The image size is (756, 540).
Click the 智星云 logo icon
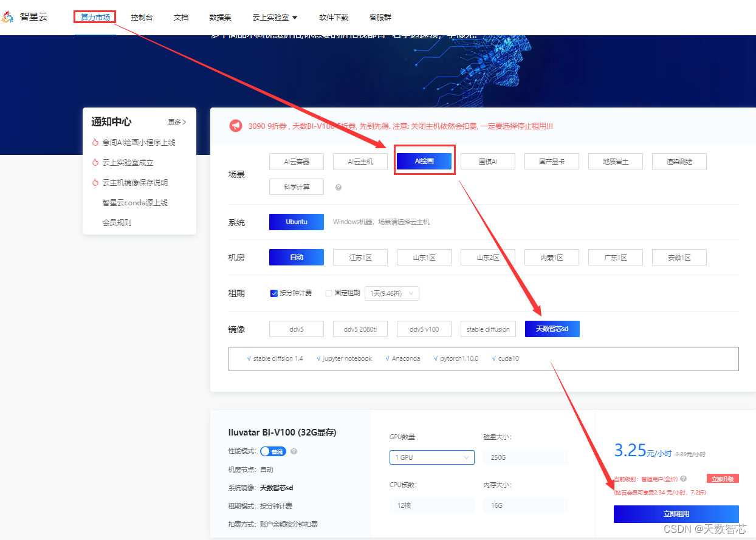click(7, 17)
